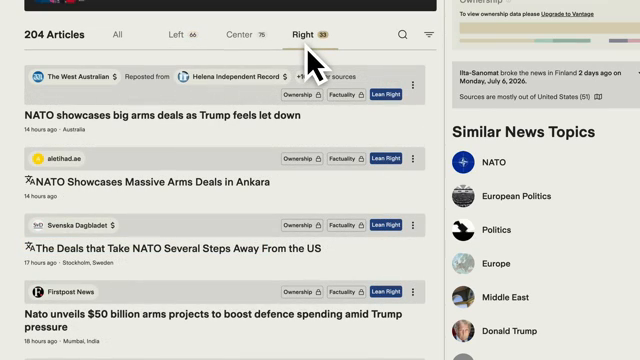Open the Europe topic label
The width and height of the screenshot is (640, 360).
tap(496, 264)
